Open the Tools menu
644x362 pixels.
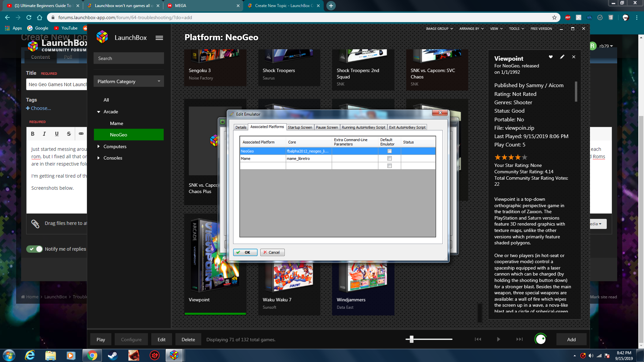point(516,29)
